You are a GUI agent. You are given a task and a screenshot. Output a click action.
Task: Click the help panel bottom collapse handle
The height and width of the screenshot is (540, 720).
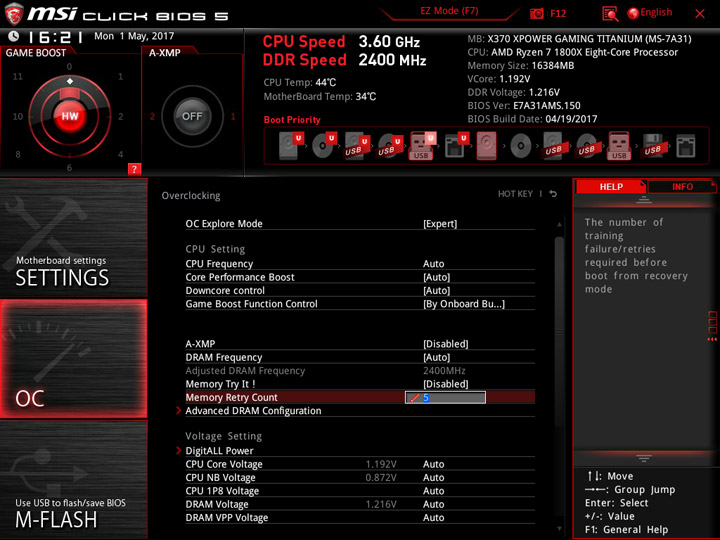(x=644, y=458)
